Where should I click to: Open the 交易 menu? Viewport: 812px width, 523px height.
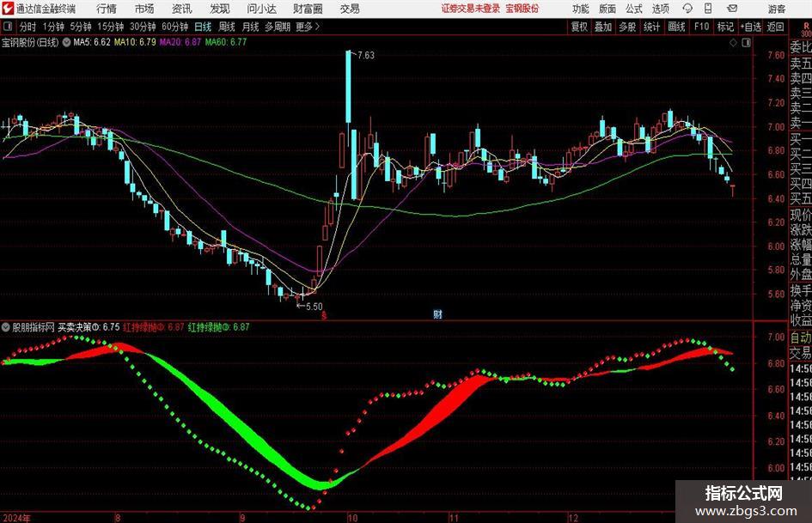click(x=350, y=9)
